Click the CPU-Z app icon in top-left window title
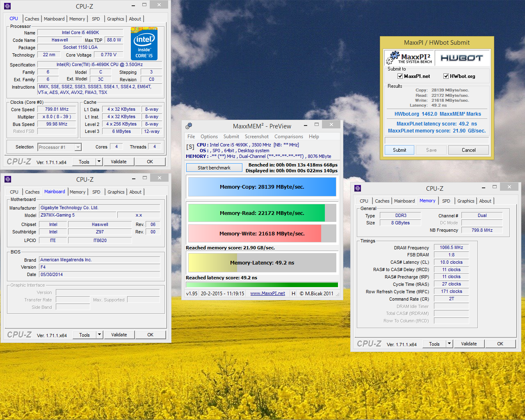Viewport: 525px width, 420px height. (x=7, y=6)
